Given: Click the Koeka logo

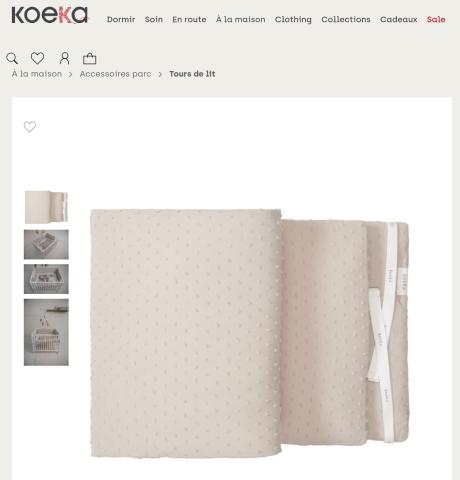Looking at the screenshot, I should click(50, 15).
